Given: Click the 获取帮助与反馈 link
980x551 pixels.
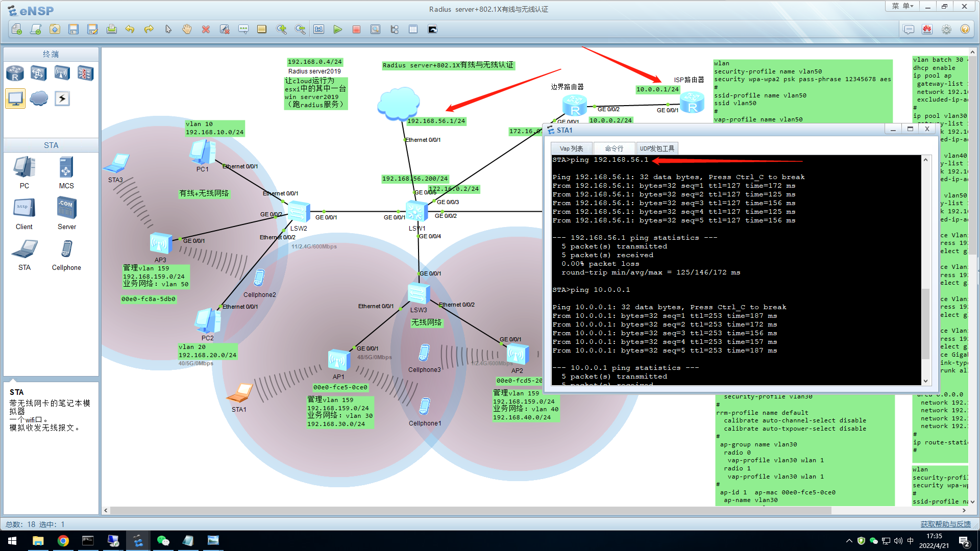Looking at the screenshot, I should (x=945, y=524).
